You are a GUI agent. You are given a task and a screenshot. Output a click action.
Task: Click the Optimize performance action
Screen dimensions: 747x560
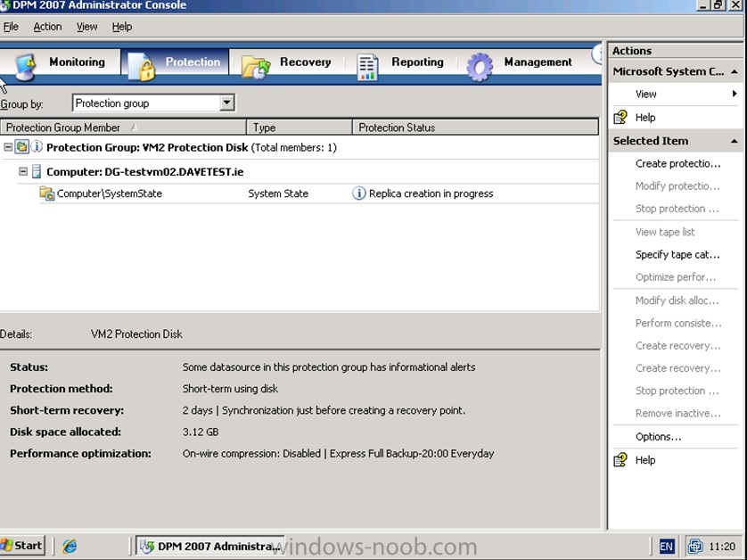tap(676, 277)
